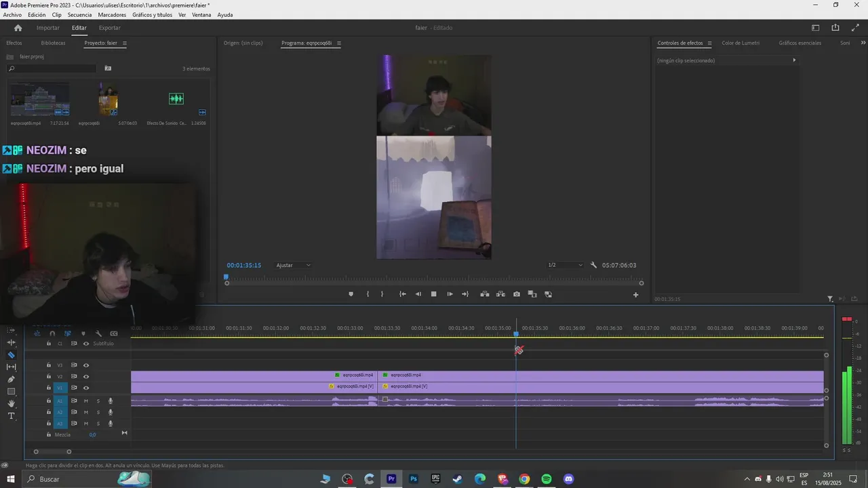Select the Razor tool
This screenshot has height=488, width=868.
11,354
